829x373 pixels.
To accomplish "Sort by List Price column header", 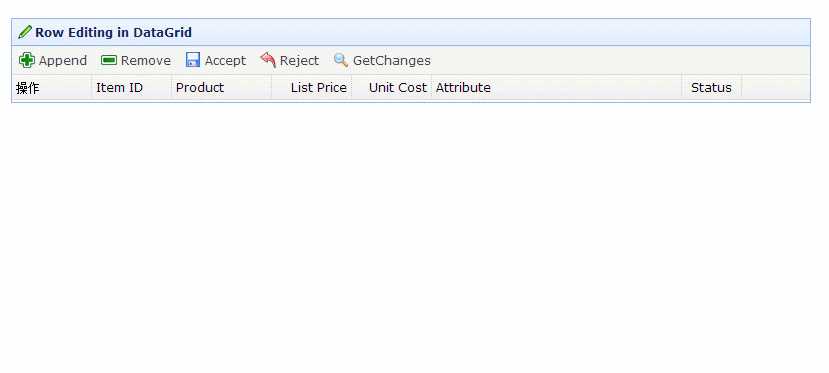I will 311,88.
